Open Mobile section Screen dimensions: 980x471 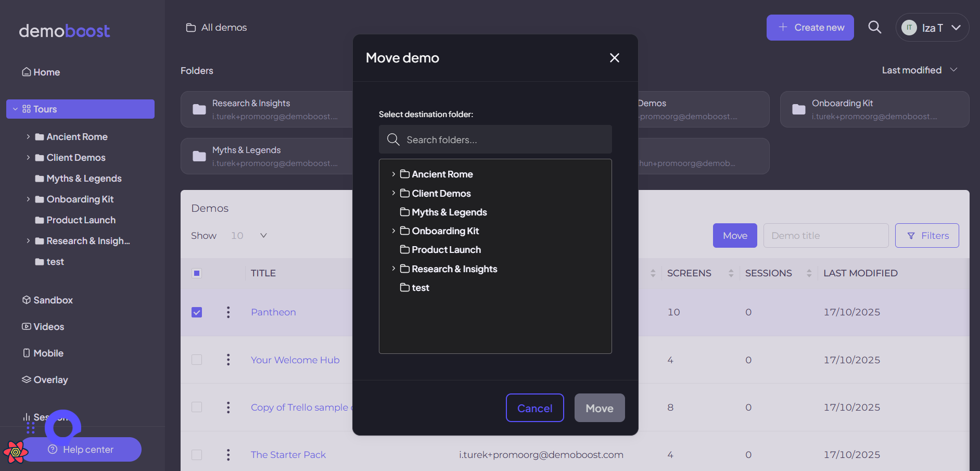tap(43, 353)
